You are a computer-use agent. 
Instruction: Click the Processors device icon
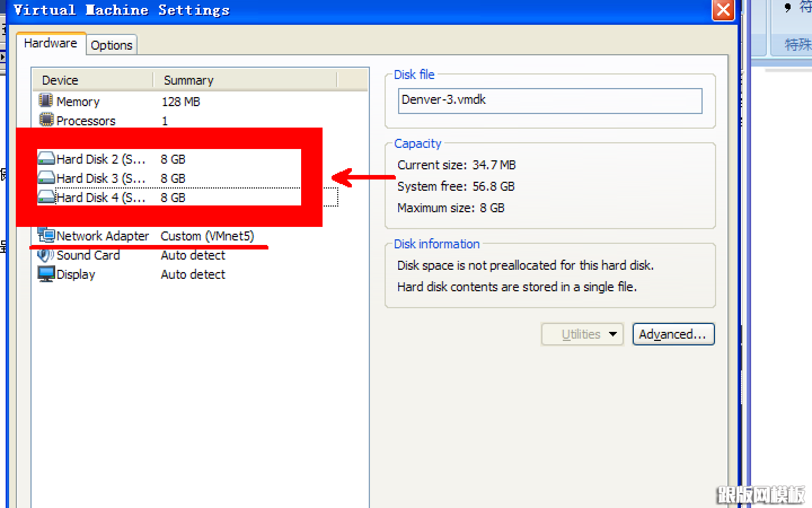click(46, 120)
